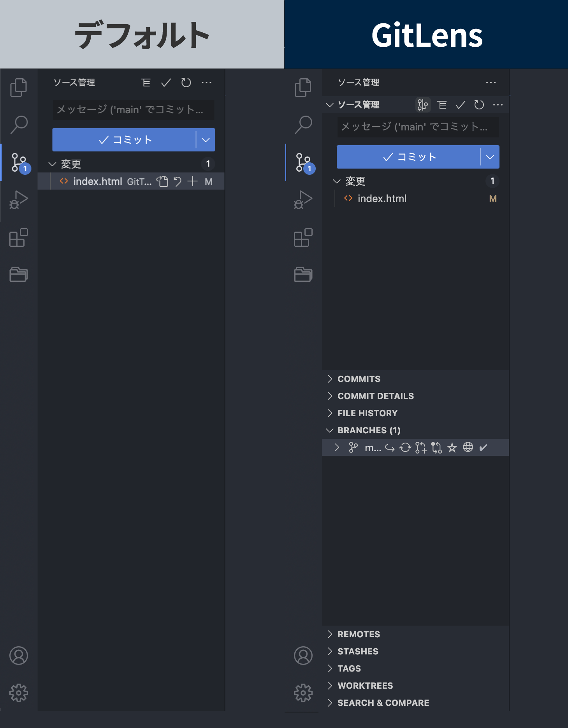This screenshot has width=568, height=728.
Task: Click the tree view icon in the デフォルト header
Action: tap(146, 83)
